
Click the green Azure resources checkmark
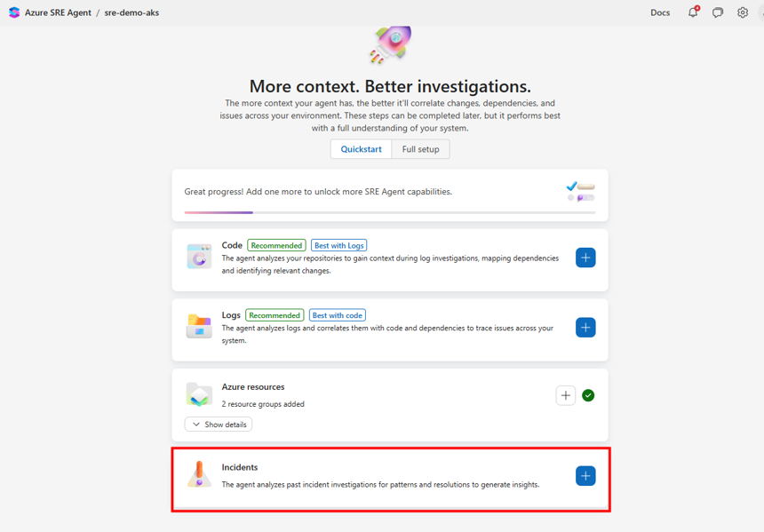(x=588, y=395)
